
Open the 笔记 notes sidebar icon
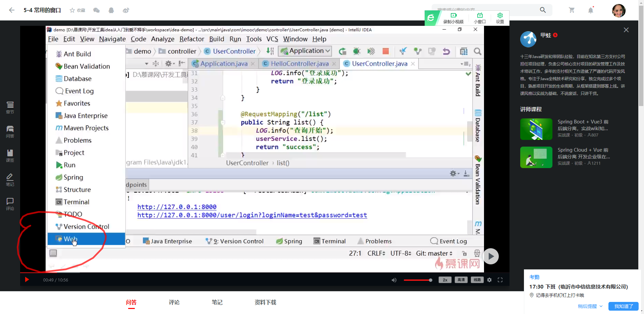(10, 180)
